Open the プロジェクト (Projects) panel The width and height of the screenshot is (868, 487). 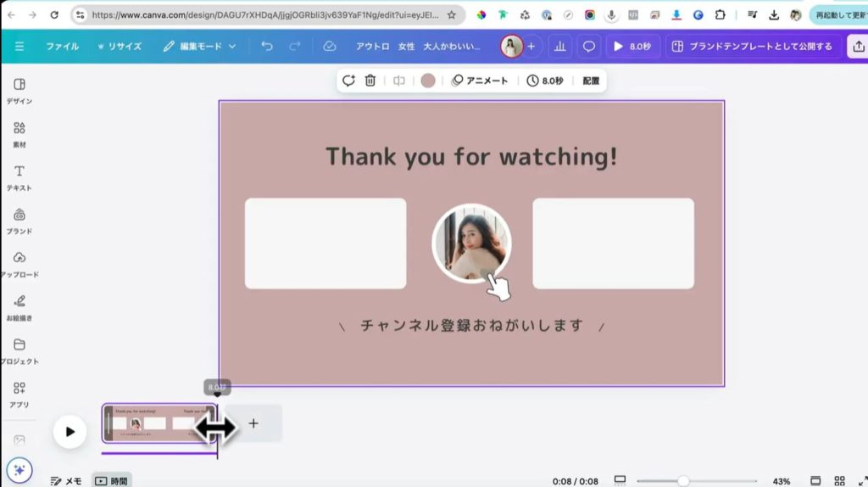(x=19, y=350)
